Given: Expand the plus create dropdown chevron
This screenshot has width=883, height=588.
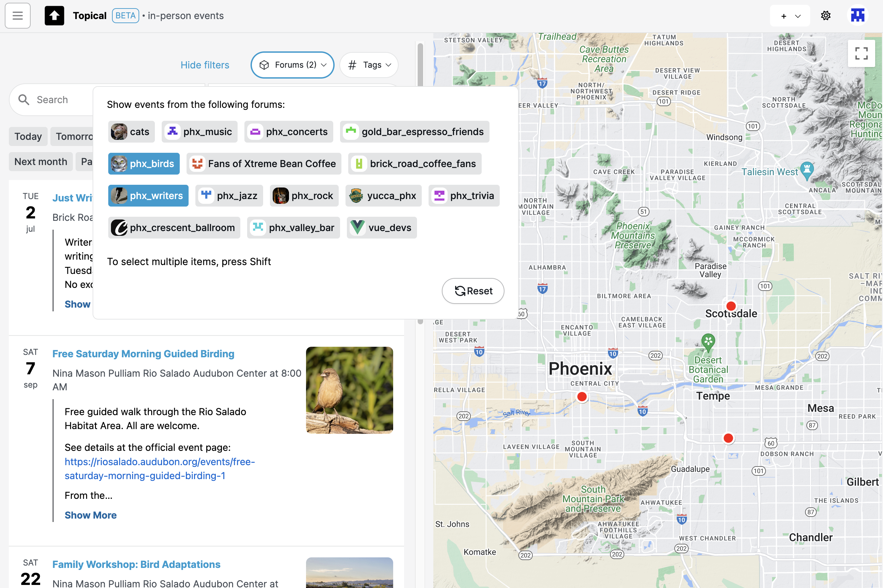Looking at the screenshot, I should point(798,16).
